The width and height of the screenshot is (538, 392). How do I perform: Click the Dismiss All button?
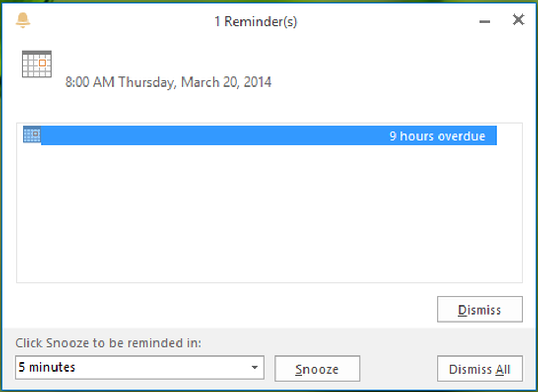pyautogui.click(x=479, y=369)
